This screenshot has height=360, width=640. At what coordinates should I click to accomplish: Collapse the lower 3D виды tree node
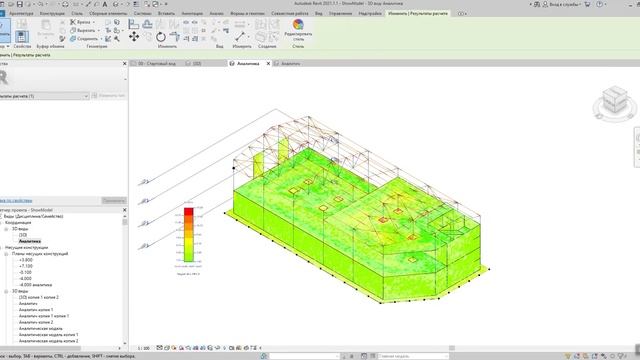coord(6,291)
